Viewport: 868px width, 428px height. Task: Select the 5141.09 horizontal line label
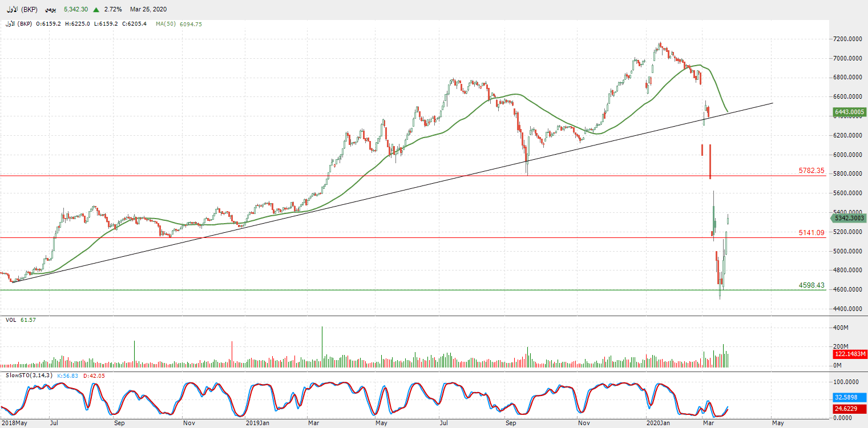tap(812, 233)
